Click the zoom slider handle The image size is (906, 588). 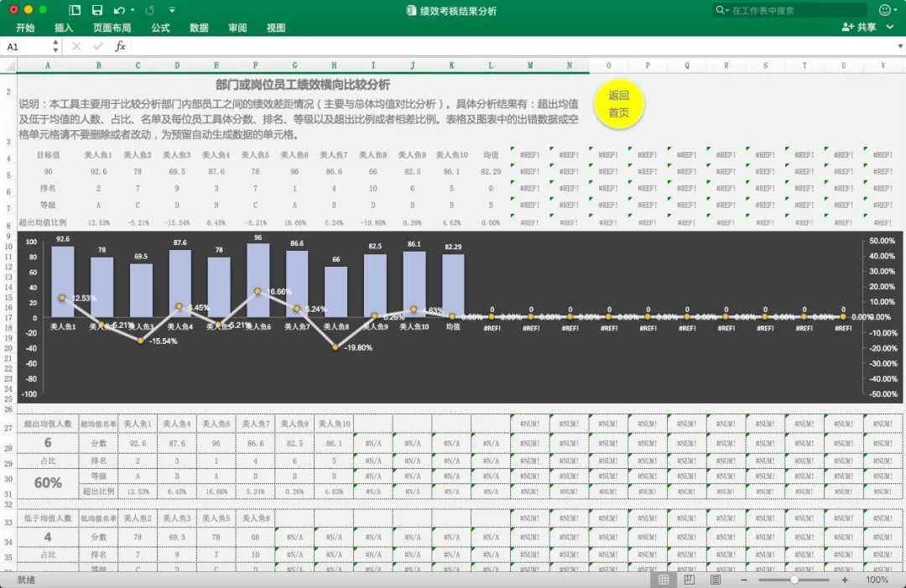click(x=794, y=580)
